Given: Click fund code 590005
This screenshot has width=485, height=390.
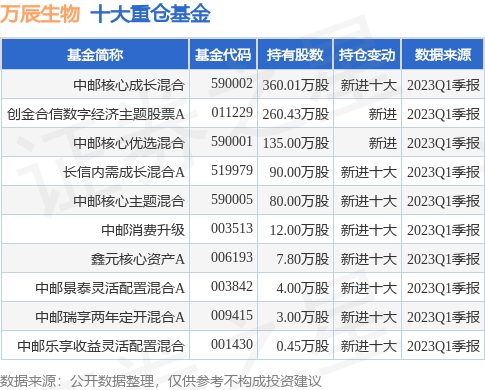Looking at the screenshot, I should click(232, 199).
